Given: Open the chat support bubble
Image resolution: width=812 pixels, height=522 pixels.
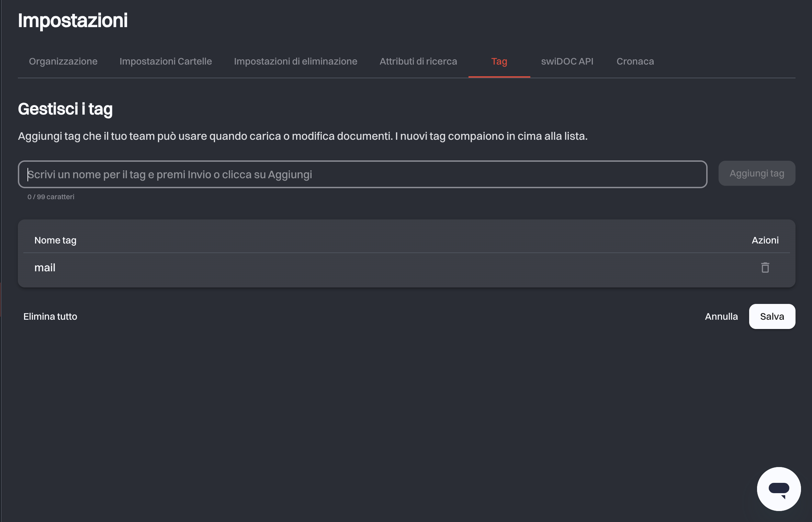Looking at the screenshot, I should point(779,489).
